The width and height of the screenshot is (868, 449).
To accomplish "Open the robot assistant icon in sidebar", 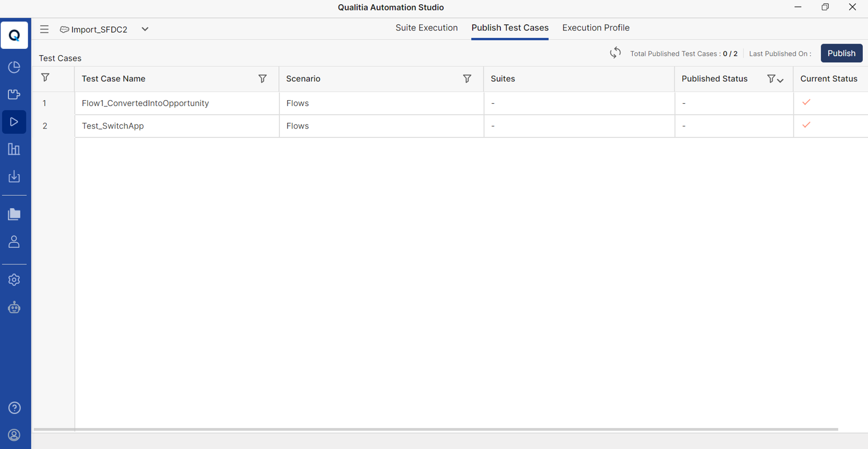I will [x=14, y=307].
